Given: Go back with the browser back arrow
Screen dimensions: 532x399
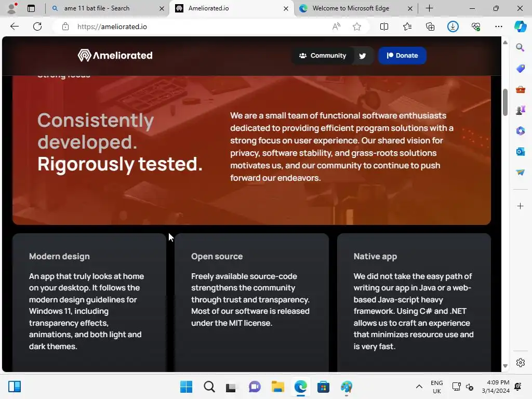Looking at the screenshot, I should (x=14, y=26).
